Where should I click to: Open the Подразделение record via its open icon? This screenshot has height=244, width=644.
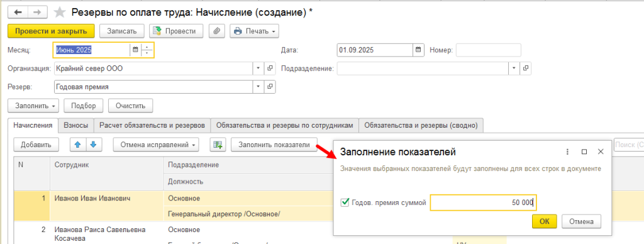[x=525, y=68]
